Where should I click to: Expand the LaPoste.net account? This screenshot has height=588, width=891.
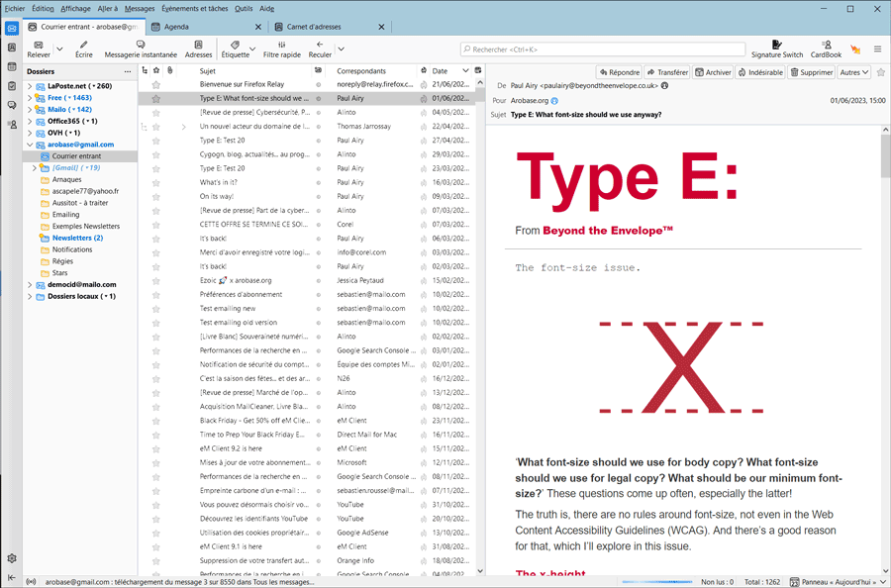point(30,86)
